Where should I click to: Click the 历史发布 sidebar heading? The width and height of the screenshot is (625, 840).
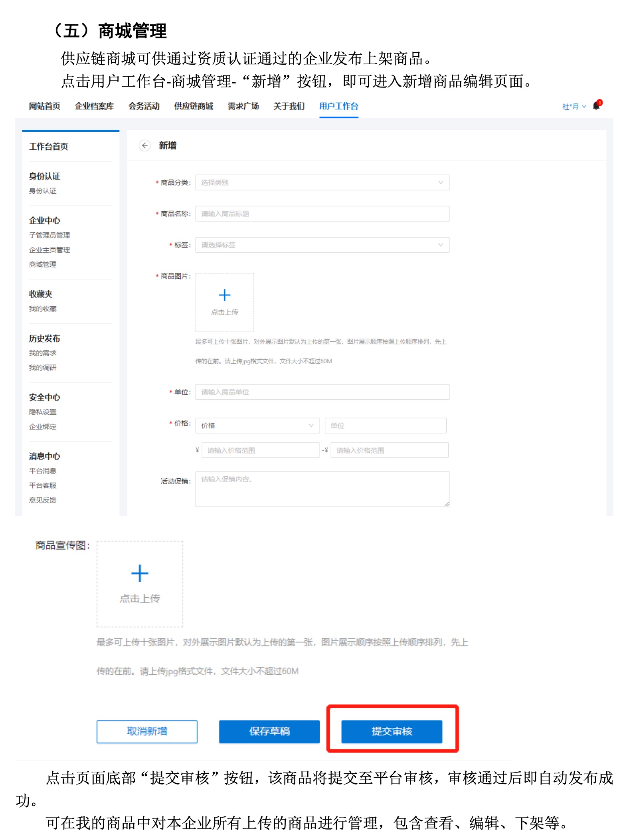(45, 339)
